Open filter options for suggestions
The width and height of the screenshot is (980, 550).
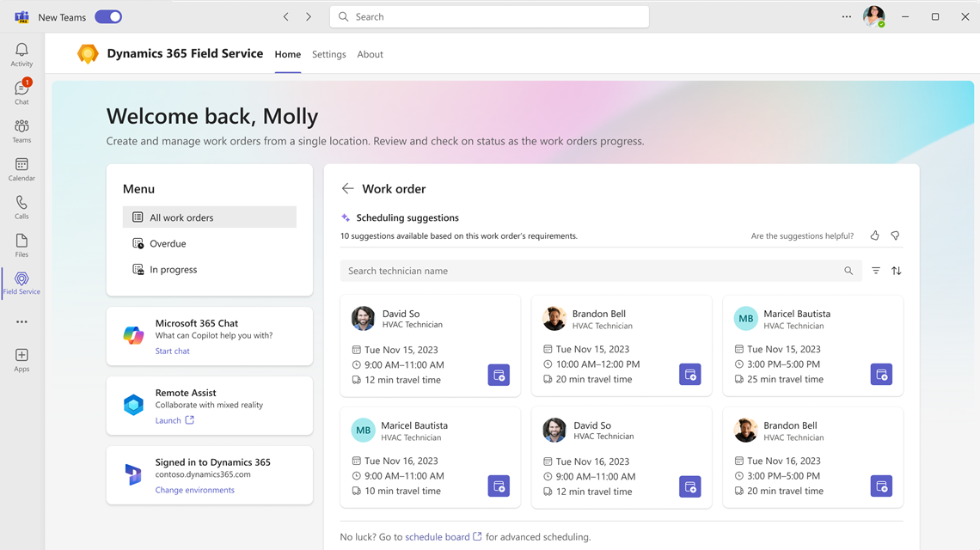[876, 271]
